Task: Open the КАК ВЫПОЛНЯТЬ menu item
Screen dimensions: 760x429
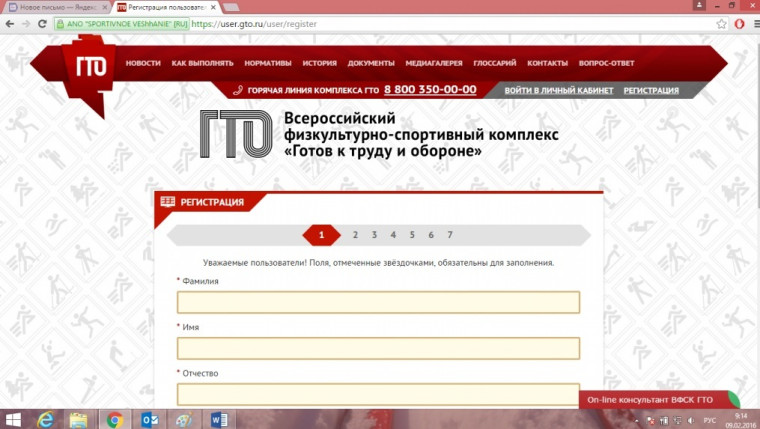Action: click(202, 63)
